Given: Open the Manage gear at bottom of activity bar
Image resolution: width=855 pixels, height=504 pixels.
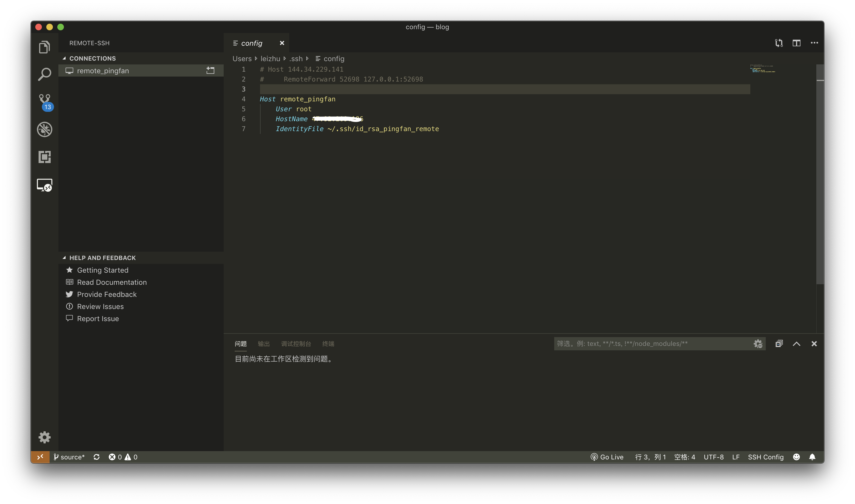Looking at the screenshot, I should click(45, 437).
